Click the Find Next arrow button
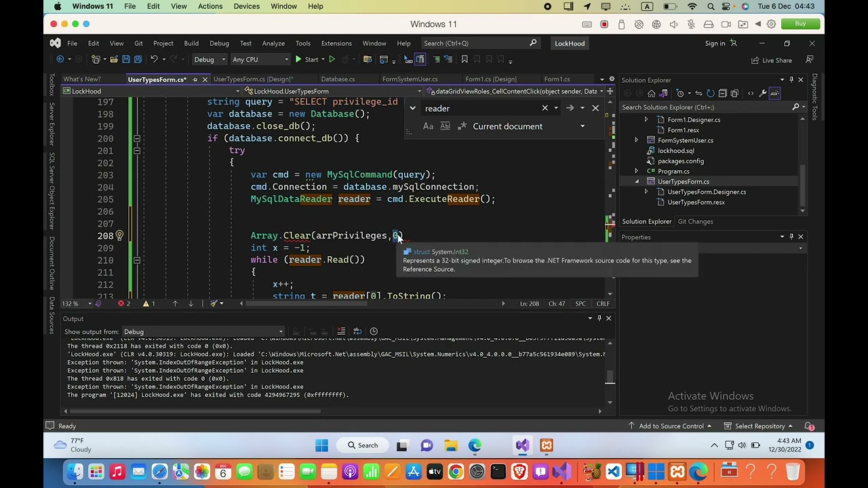 [570, 108]
